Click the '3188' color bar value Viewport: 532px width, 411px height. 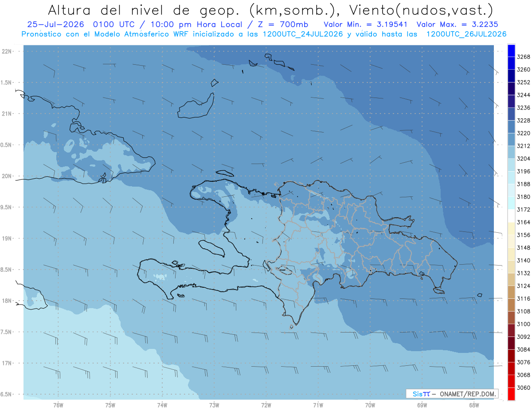(524, 184)
